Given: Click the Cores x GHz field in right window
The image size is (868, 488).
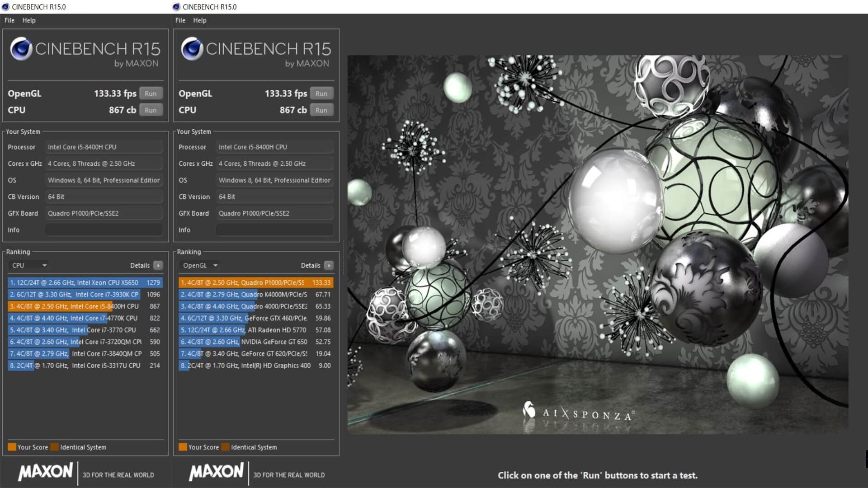Looking at the screenshot, I should [x=274, y=164].
